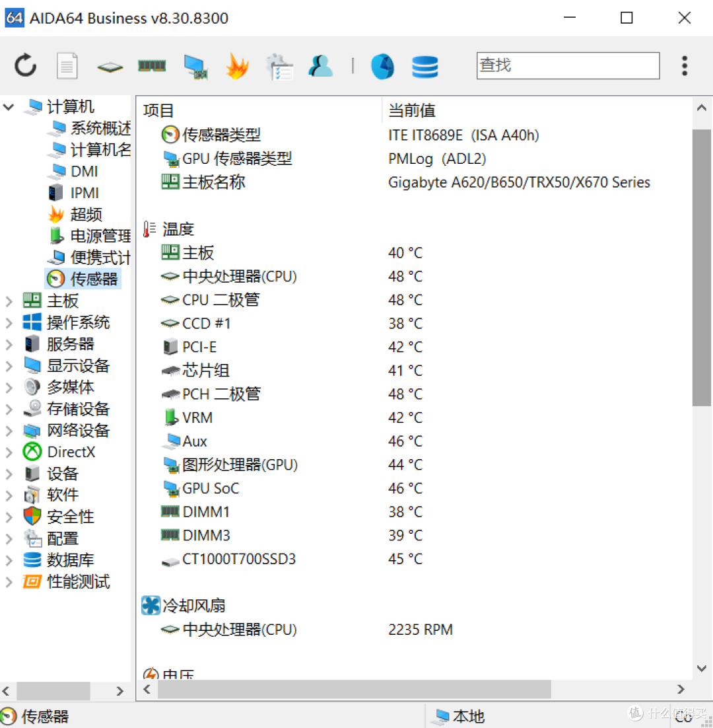Click the CPU chip toolbar icon
Viewport: 713px width, 728px height.
click(110, 67)
